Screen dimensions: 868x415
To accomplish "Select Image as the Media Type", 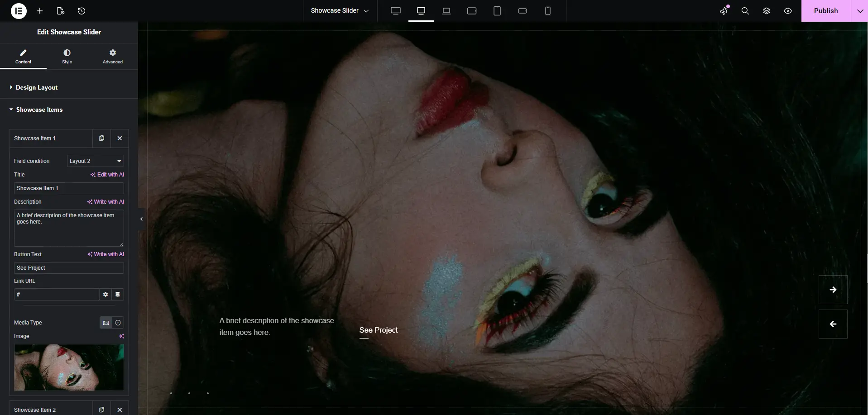I will click(106, 323).
